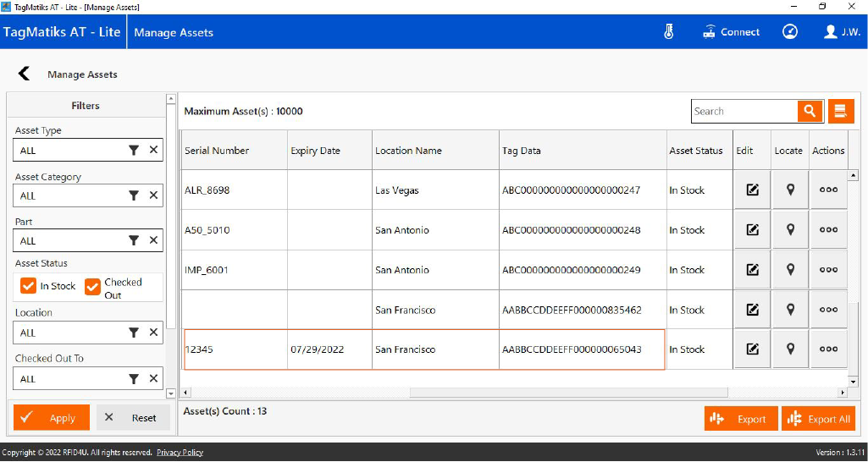Open the Location filter dropdown

[133, 333]
